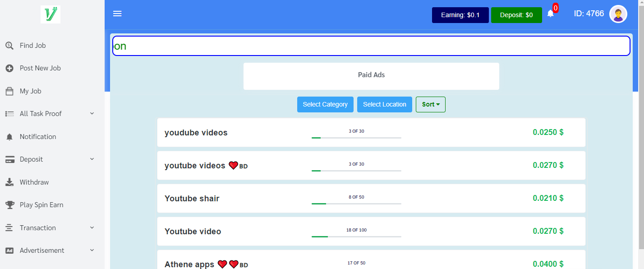Open sidebar Notification menu item
Viewport: 644px width, 269px height.
coord(38,137)
